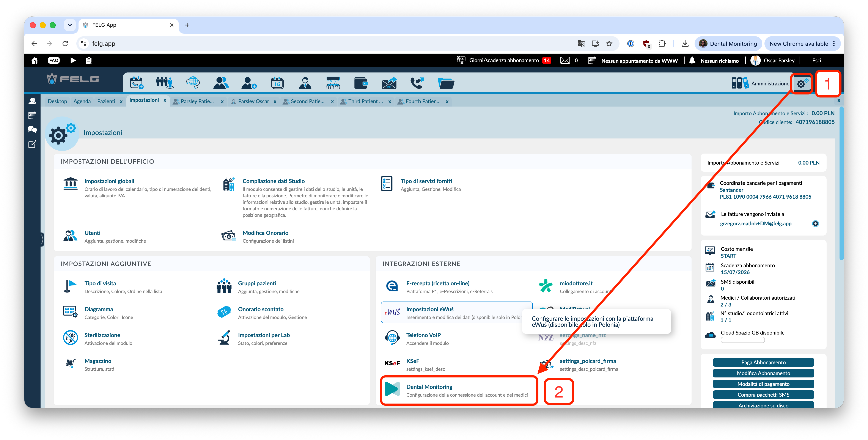This screenshot has width=868, height=440.
Task: Bookmark this page with star icon
Action: [x=609, y=44]
